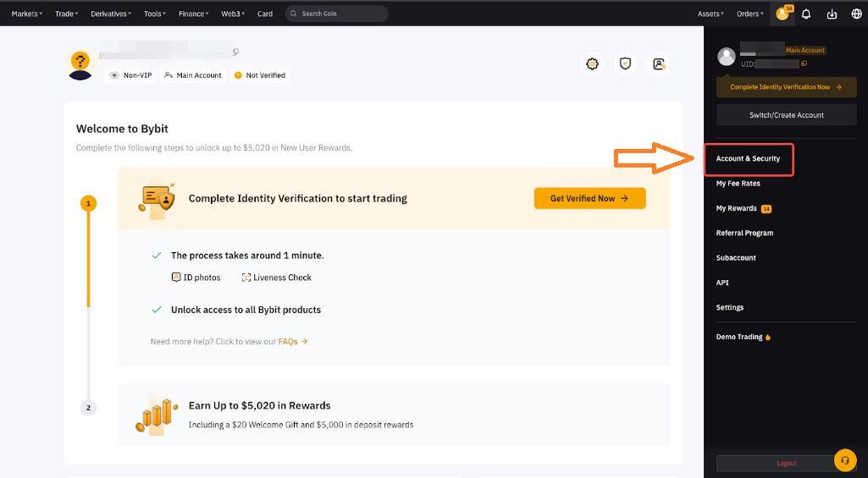
Task: Open the settings gear icon beside profile
Action: point(592,64)
